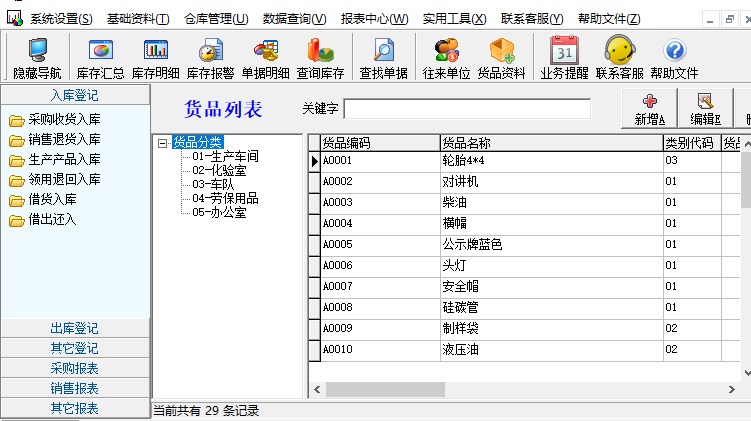The image size is (751, 421).
Task: Open 往来单位 partner units
Action: [x=447, y=57]
